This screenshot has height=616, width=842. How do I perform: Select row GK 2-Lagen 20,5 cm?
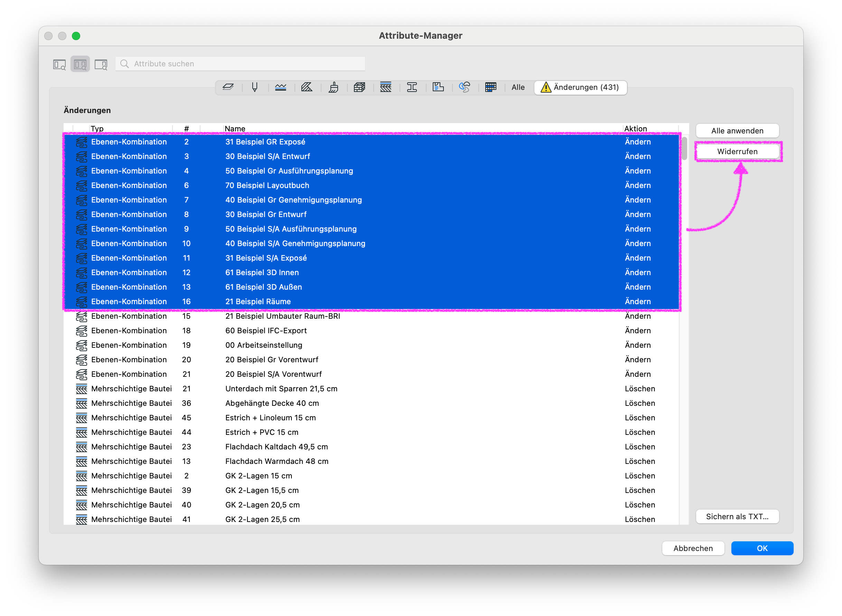click(372, 505)
